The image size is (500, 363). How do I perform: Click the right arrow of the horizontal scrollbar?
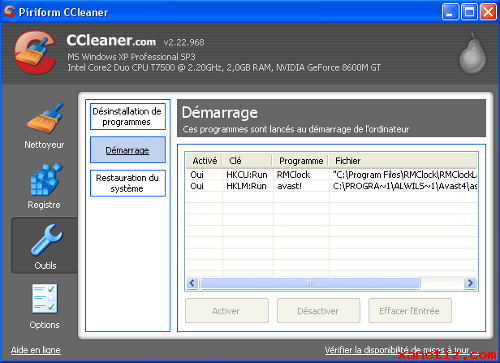[470, 283]
